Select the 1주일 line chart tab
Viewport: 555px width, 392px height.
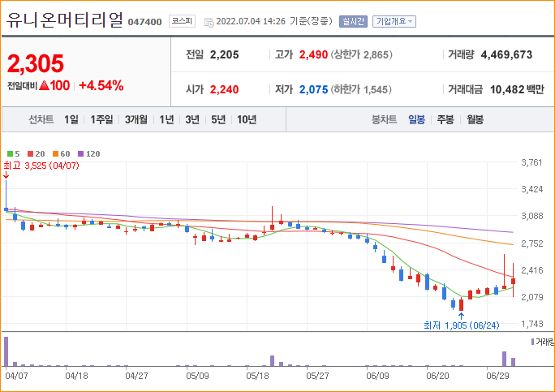click(x=101, y=119)
